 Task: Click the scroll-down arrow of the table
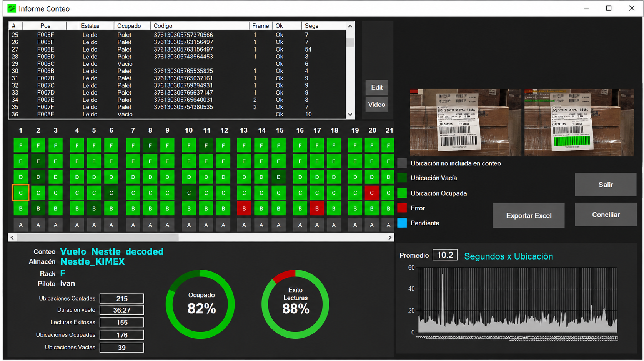[350, 114]
